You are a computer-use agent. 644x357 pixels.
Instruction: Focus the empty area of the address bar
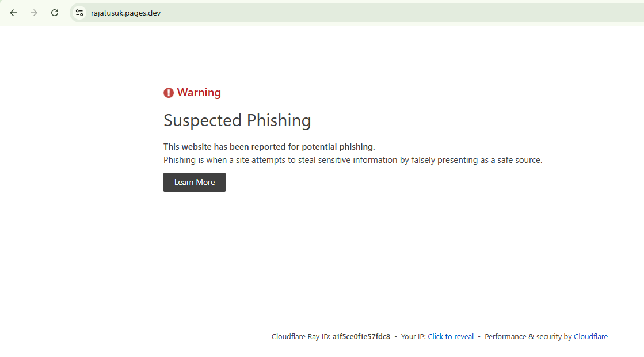click(x=402, y=13)
